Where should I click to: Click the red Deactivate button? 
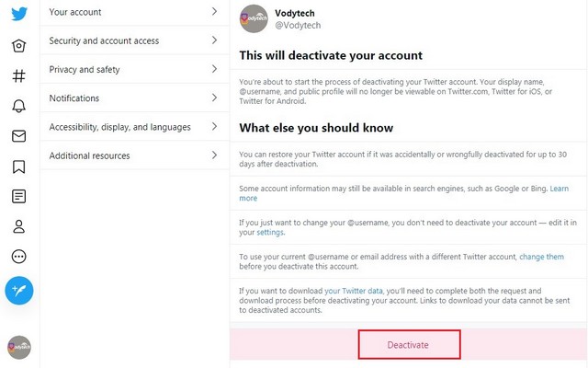(409, 344)
